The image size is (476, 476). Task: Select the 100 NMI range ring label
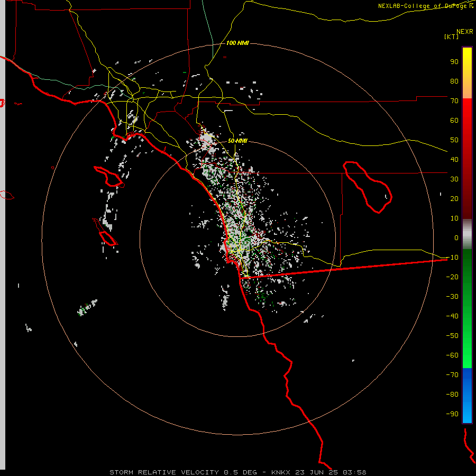237,43
